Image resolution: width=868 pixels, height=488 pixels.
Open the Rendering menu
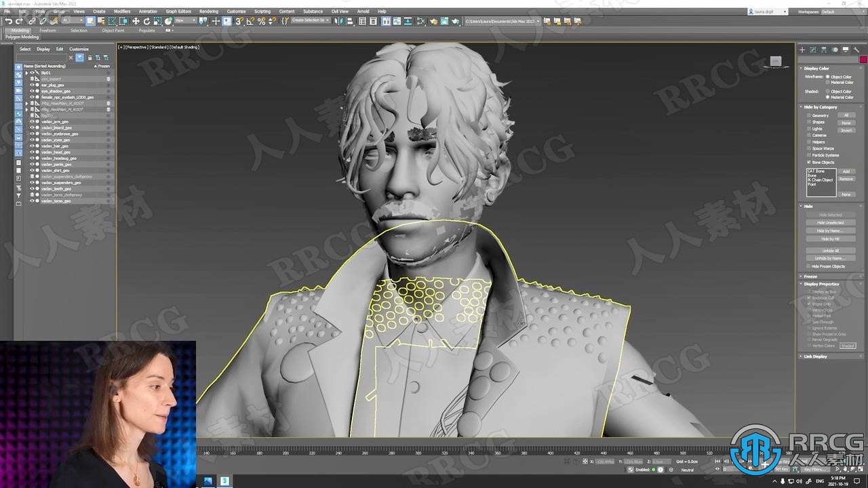[209, 12]
